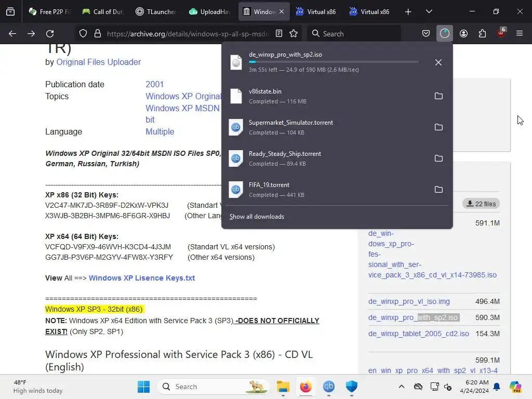Open the taskbar clock and calendar
Image resolution: width=532 pixels, height=399 pixels.
[474, 387]
